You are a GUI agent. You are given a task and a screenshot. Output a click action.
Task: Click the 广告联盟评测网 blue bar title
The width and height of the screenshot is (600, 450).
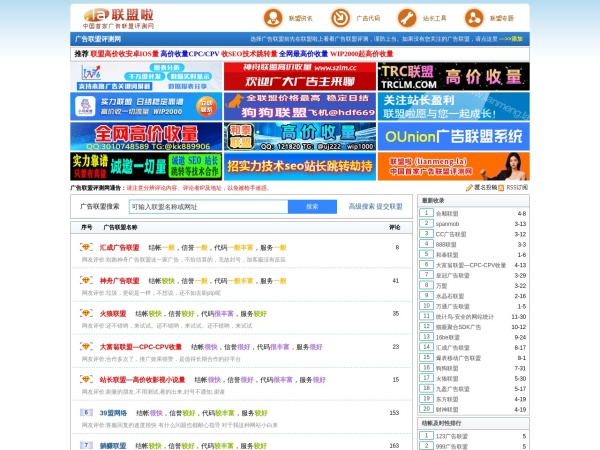[98, 39]
